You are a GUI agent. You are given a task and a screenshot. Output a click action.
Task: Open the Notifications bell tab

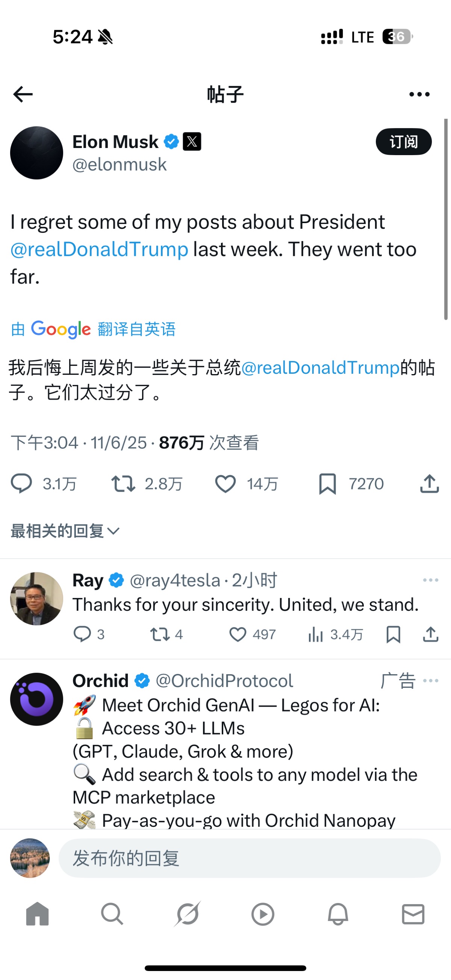click(x=338, y=914)
